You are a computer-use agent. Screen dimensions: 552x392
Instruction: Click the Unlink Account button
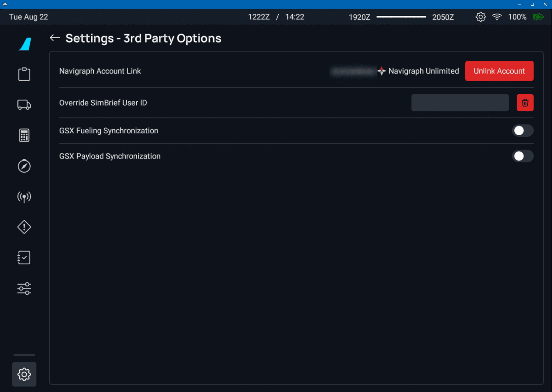pyautogui.click(x=499, y=71)
